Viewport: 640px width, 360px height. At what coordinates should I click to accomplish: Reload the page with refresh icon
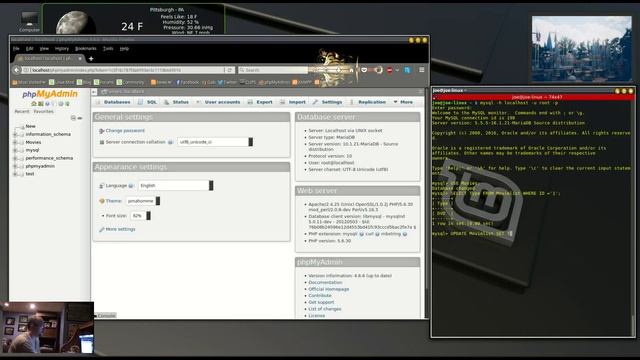click(x=230, y=70)
